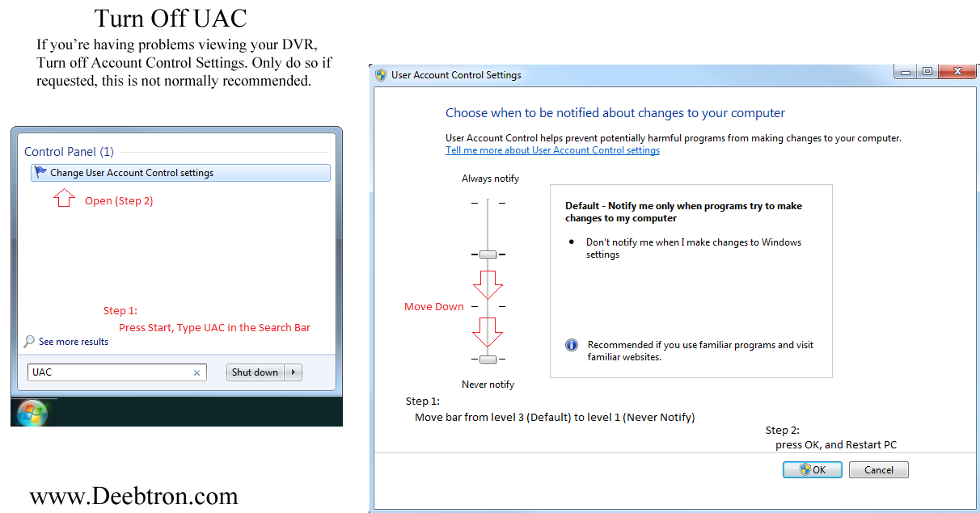Click See more results
Screen dimensions: 980x513
click(x=73, y=342)
